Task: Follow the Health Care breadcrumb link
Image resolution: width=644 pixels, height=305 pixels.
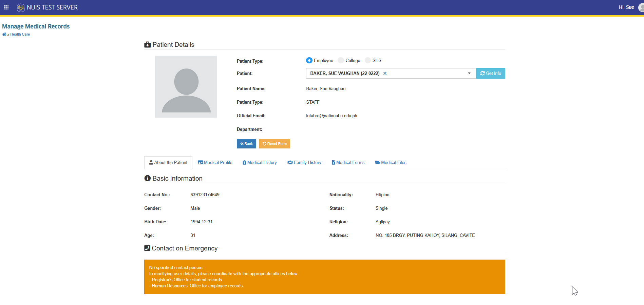Action: [x=20, y=34]
